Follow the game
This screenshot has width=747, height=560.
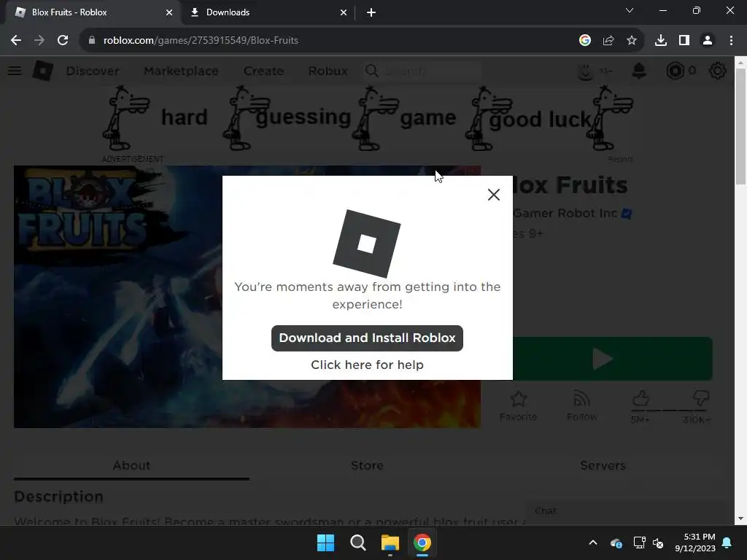[x=581, y=405]
